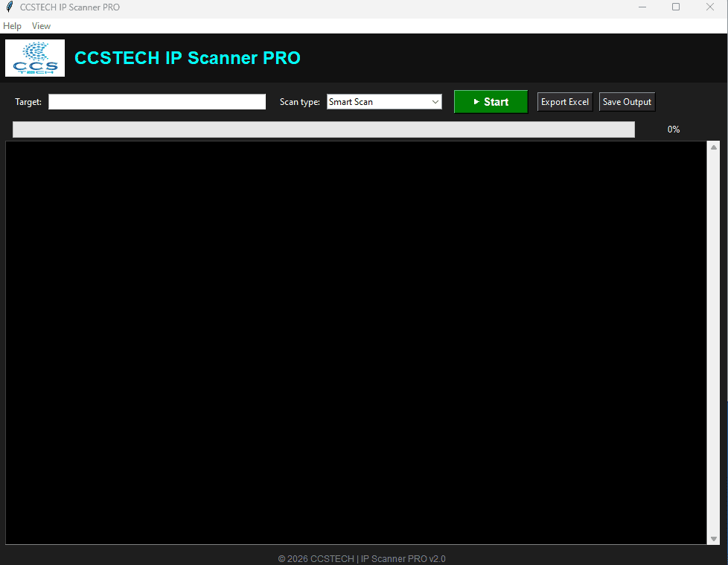The width and height of the screenshot is (728, 565).
Task: Close the IP Scanner window
Action: [710, 7]
